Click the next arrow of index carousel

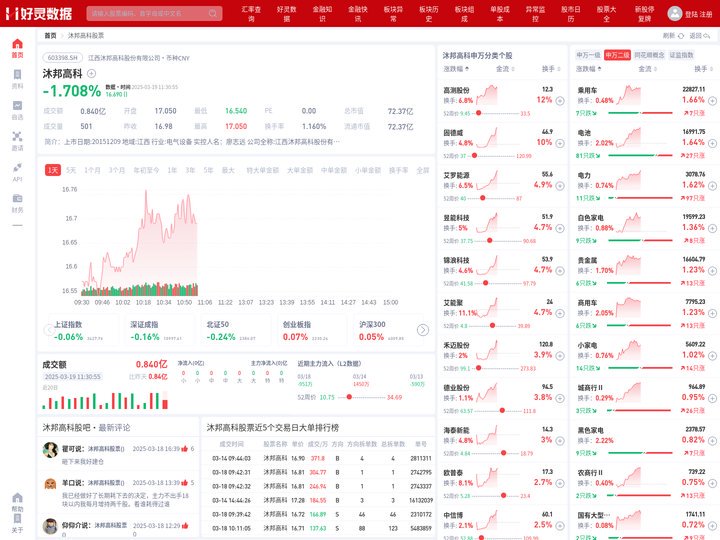pyautogui.click(x=422, y=330)
